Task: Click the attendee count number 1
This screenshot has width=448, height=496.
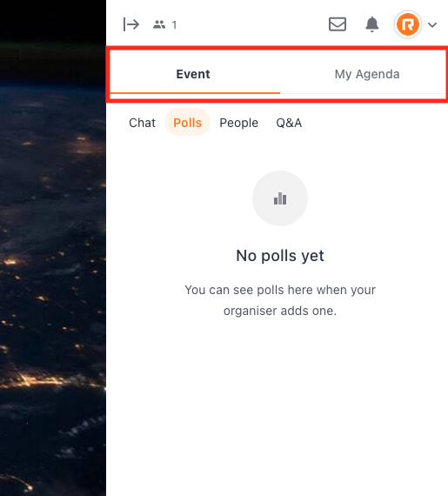Action: pos(174,24)
